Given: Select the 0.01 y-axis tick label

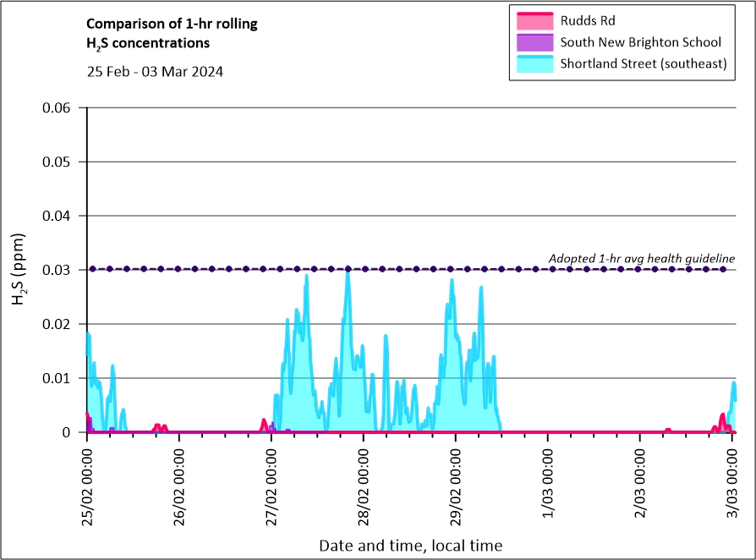Looking at the screenshot, I should click(58, 378).
